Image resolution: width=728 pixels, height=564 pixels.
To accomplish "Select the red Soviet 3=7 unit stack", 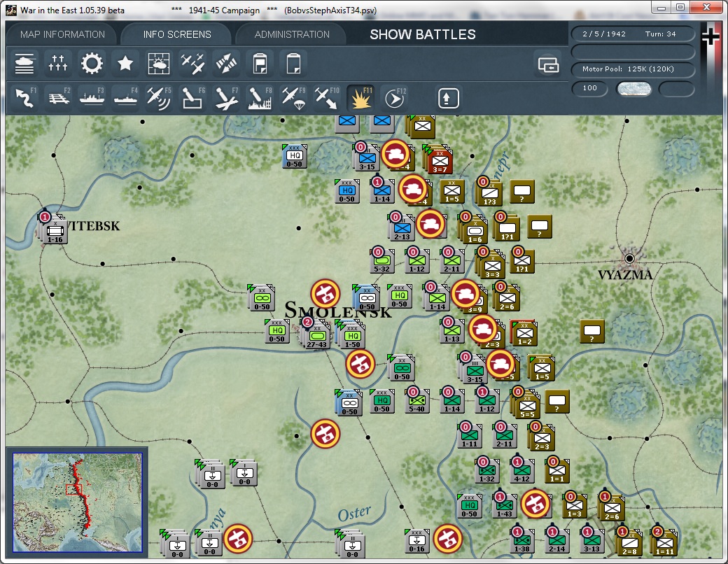I will (x=440, y=161).
